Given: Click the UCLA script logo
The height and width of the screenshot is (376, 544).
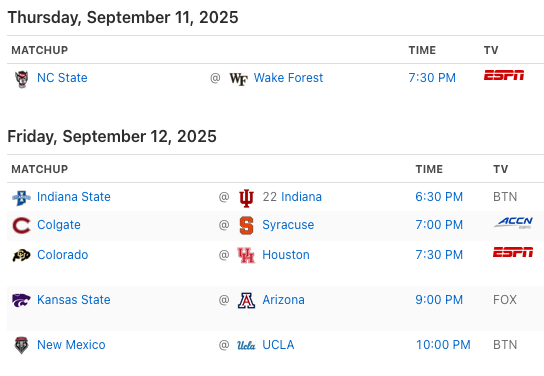Looking at the screenshot, I should pyautogui.click(x=246, y=345).
